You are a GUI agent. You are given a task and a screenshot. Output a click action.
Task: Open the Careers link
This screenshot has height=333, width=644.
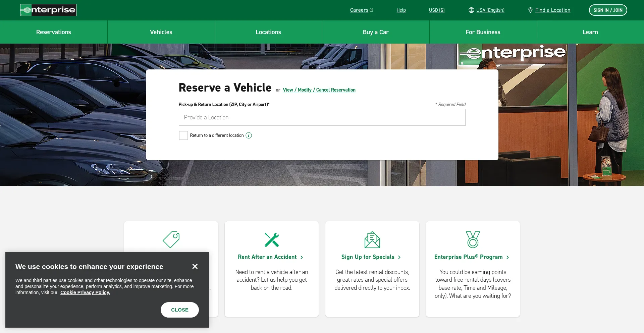(x=359, y=10)
